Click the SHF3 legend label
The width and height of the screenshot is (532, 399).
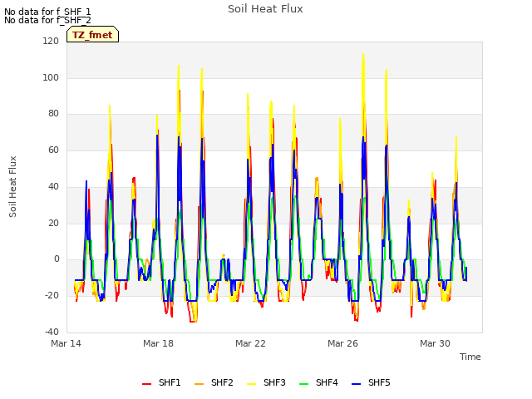point(274,382)
